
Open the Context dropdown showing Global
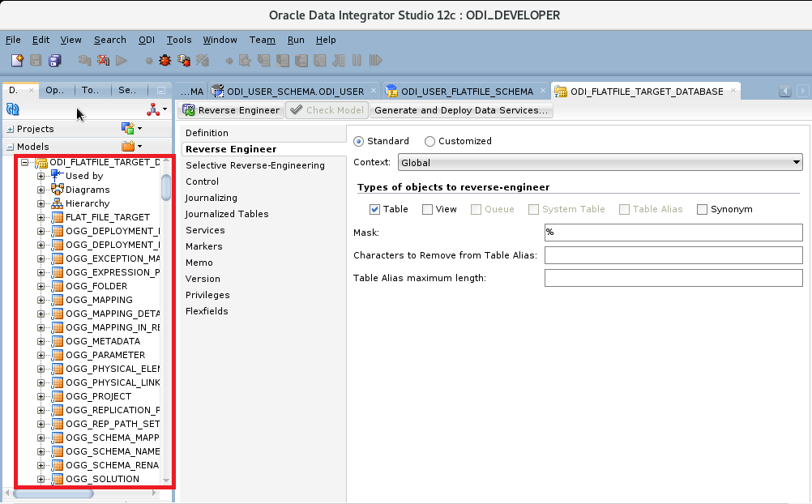(600, 162)
